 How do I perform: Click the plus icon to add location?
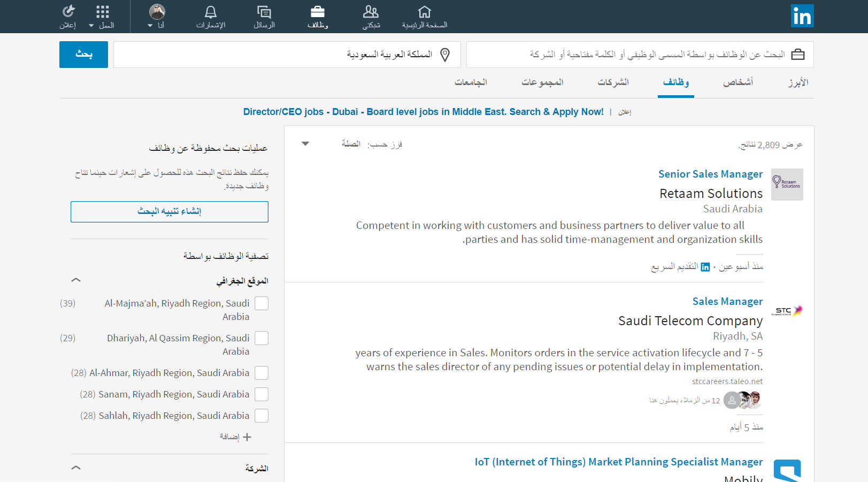click(247, 437)
